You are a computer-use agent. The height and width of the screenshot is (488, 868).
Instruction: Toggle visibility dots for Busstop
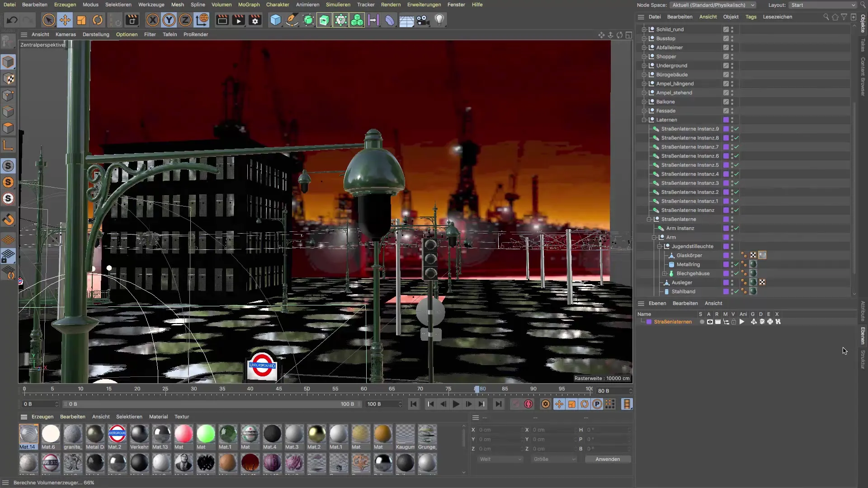tap(732, 38)
